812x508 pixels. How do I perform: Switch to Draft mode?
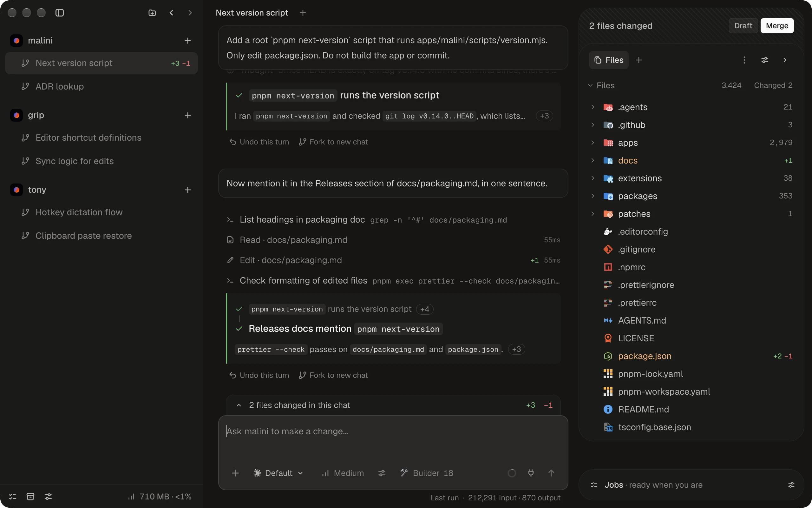(743, 26)
